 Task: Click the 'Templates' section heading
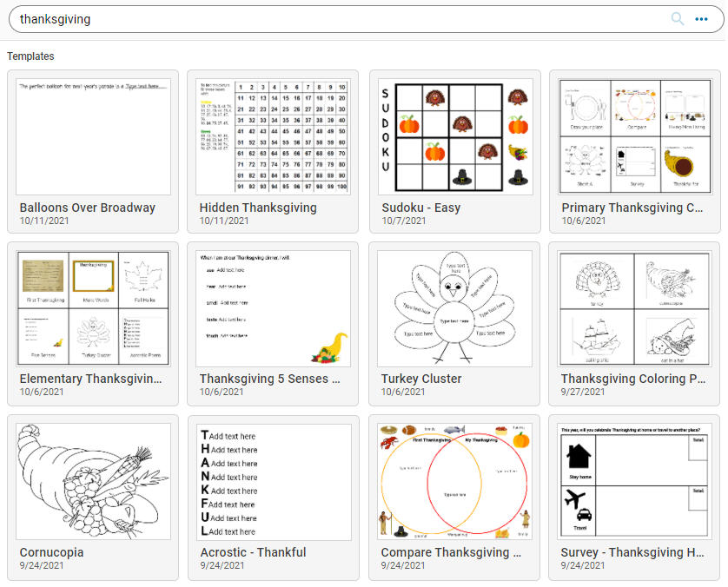pos(30,56)
